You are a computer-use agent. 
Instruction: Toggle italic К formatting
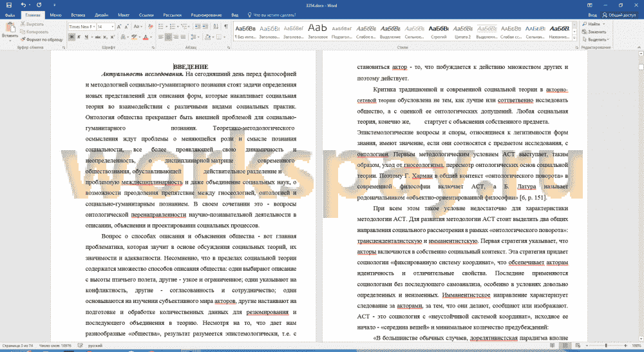click(79, 37)
